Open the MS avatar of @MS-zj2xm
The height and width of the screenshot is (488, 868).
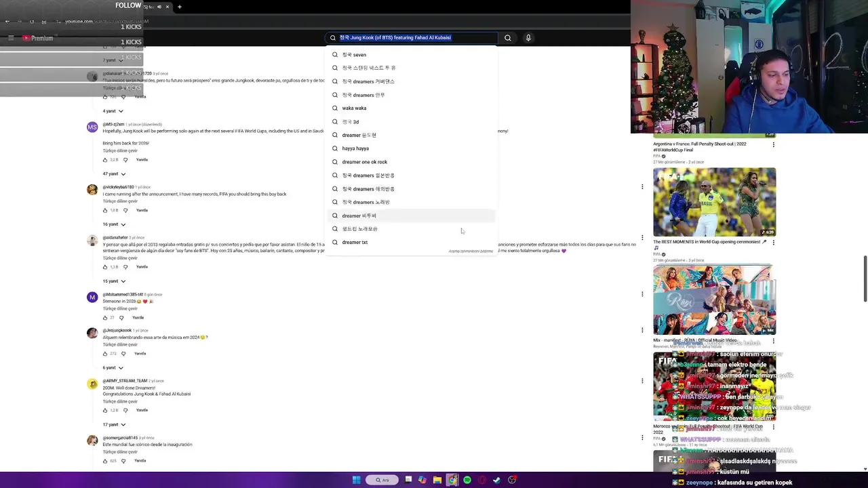coord(92,127)
